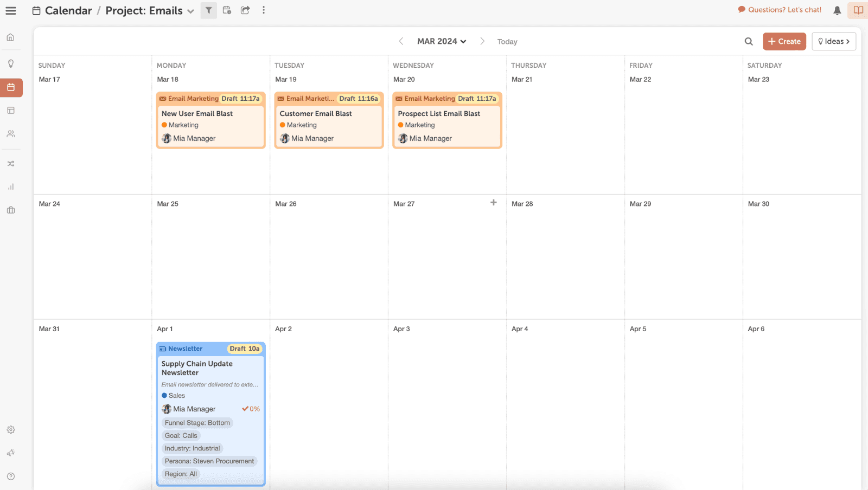Click the 0% progress indicator on Supply Chain Newsletter

(251, 409)
